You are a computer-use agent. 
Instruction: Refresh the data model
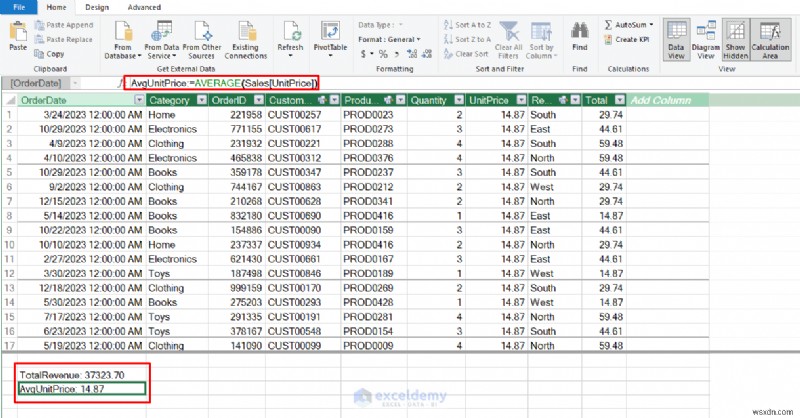[290, 39]
